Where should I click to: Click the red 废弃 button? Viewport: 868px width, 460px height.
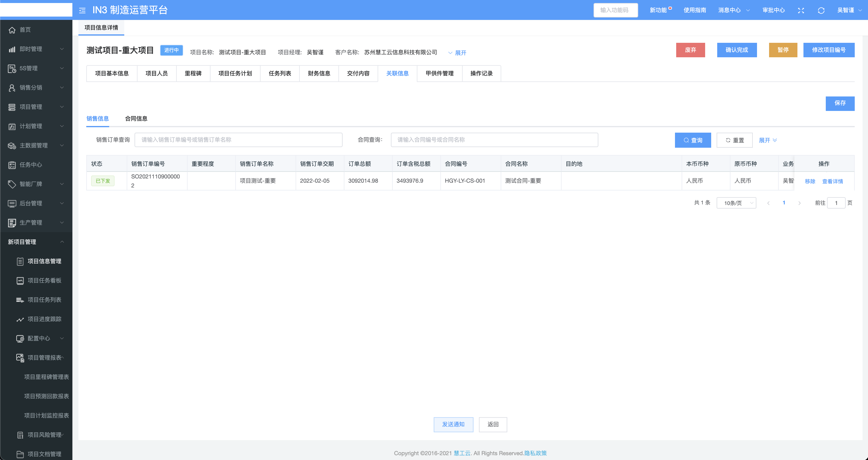pos(690,50)
